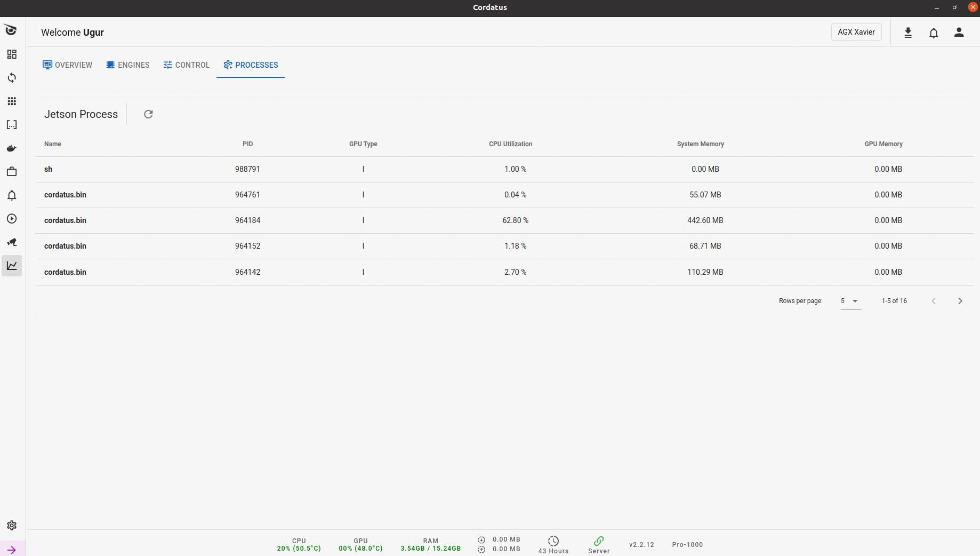This screenshot has height=556, width=980.
Task: Expand the sidebar with arrow button
Action: click(12, 550)
